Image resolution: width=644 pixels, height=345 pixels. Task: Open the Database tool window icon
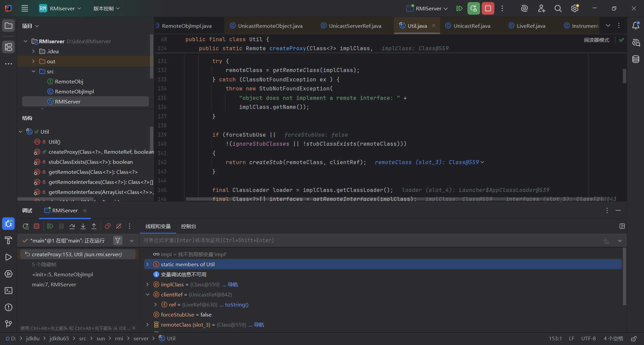(x=636, y=59)
